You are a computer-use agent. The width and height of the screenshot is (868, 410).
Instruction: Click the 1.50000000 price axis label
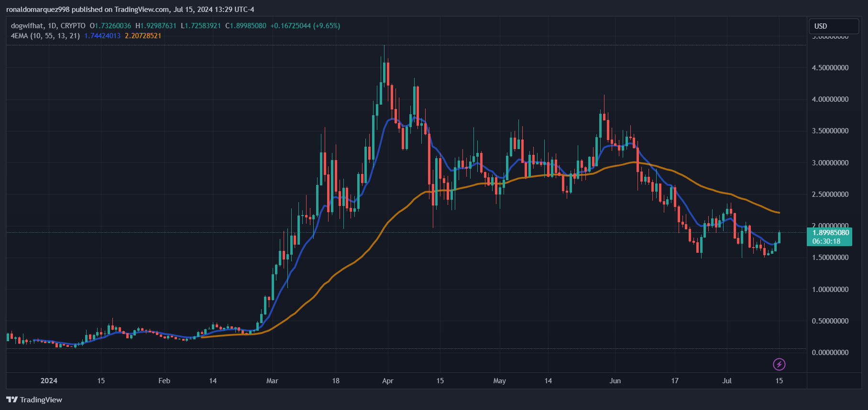830,258
